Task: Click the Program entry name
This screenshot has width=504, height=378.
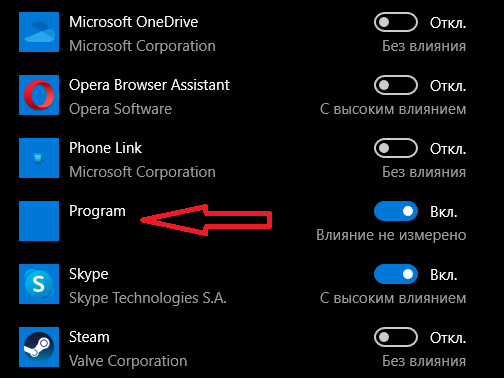Action: (97, 212)
